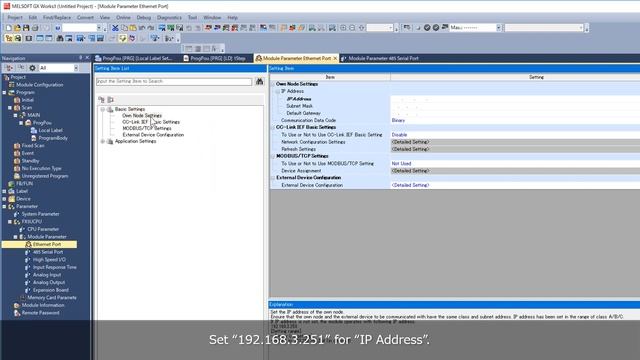
Task: Open the Project menu
Action: pos(15,18)
